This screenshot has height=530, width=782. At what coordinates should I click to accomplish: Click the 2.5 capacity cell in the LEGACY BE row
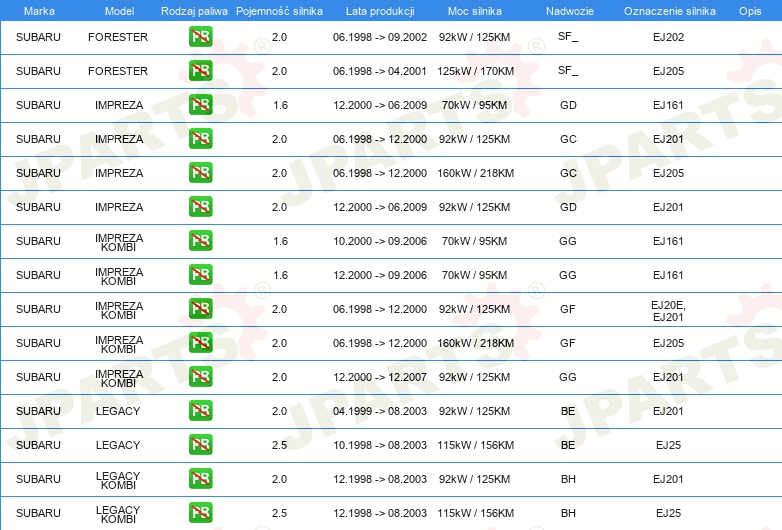[x=279, y=445]
